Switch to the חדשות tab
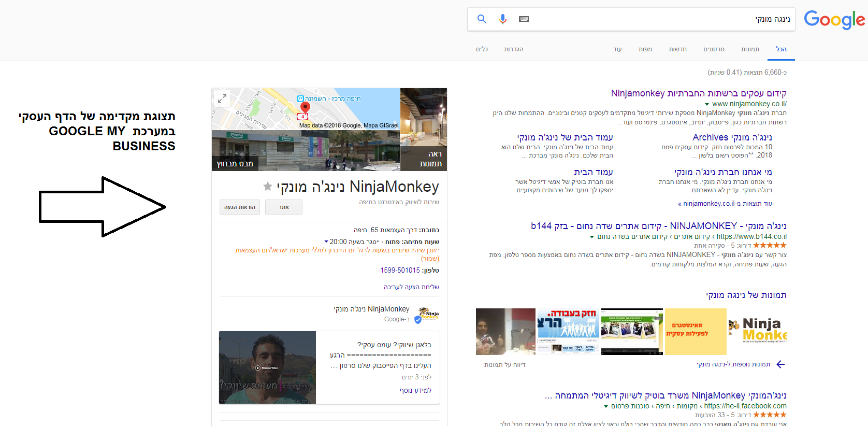 [x=677, y=49]
